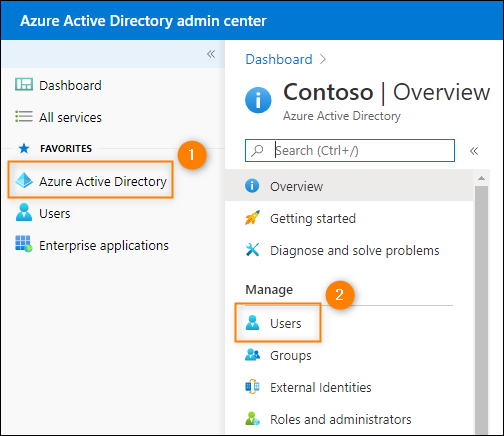The height and width of the screenshot is (436, 504).
Task: Click the Azure Active Directory pyramid icon
Action: click(x=24, y=180)
